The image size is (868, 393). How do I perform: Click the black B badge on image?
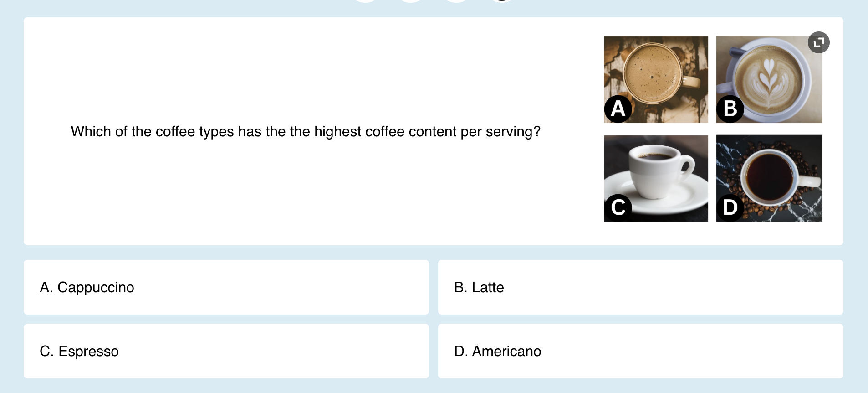coord(730,109)
